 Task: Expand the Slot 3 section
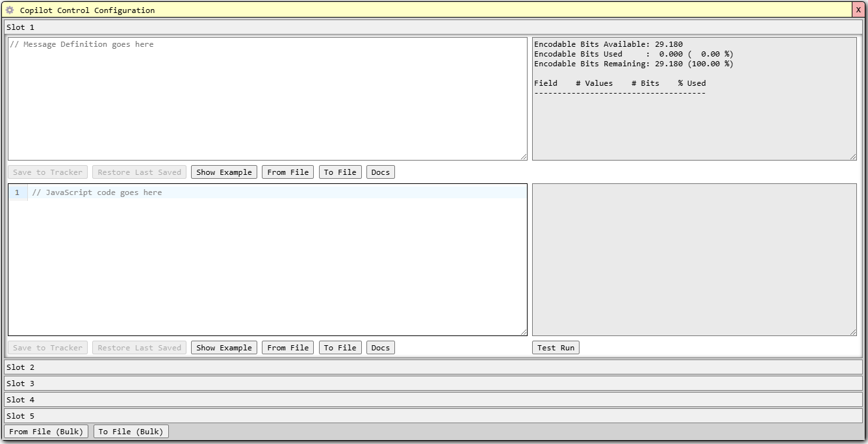[433, 384]
